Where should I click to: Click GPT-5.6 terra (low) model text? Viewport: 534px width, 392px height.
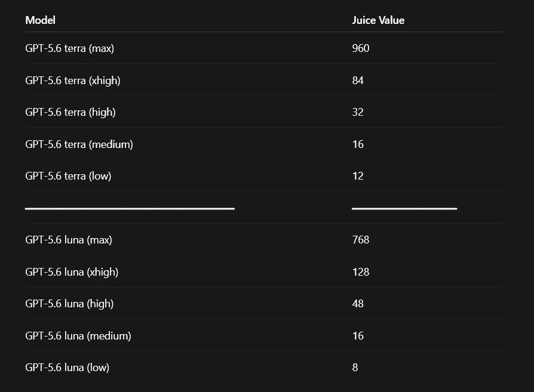coord(68,176)
